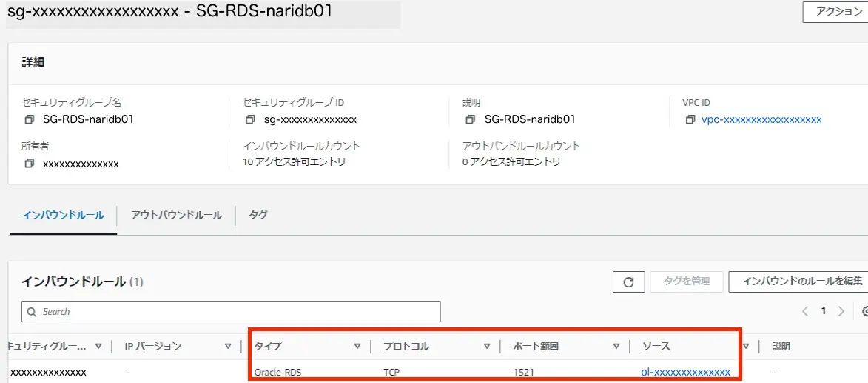Copy the description field value
Screen dimensions: 868x383
coord(471,120)
